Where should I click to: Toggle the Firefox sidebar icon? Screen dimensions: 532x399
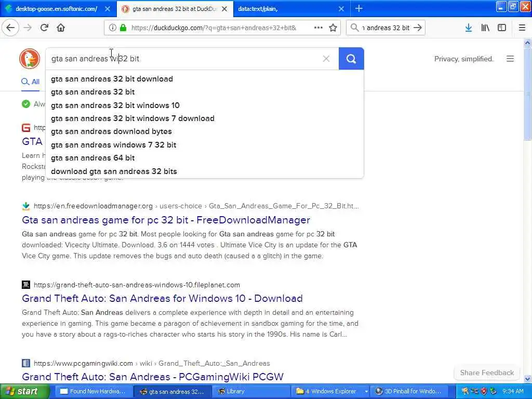pos(502,28)
